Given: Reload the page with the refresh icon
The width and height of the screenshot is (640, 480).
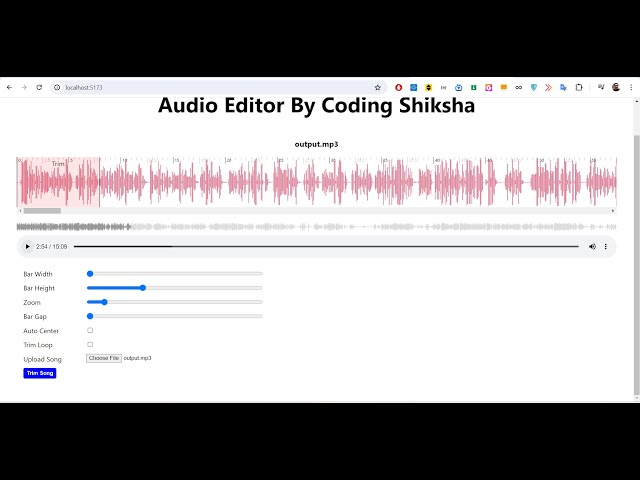Looking at the screenshot, I should pos(39,88).
